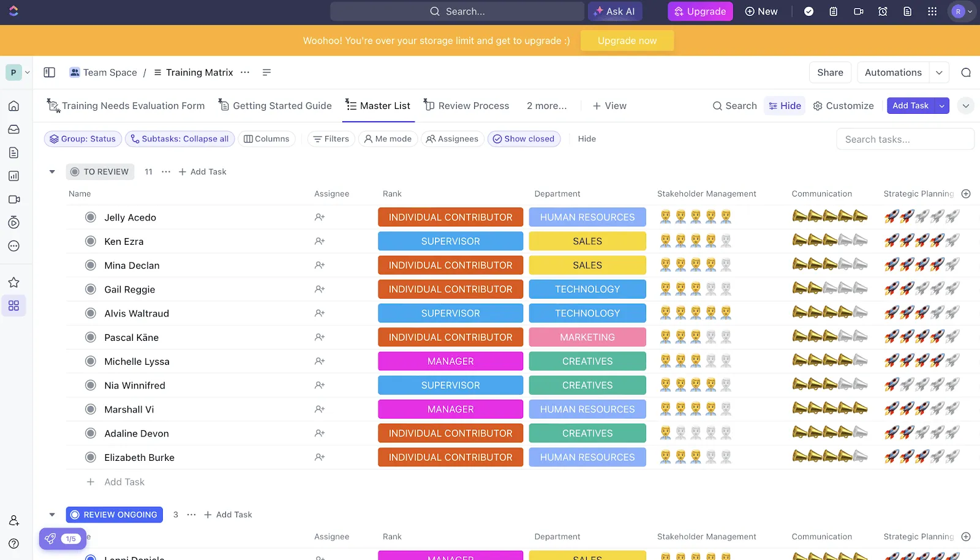Open the apps grid icon in top bar
This screenshot has width=980, height=560.
tap(932, 11)
